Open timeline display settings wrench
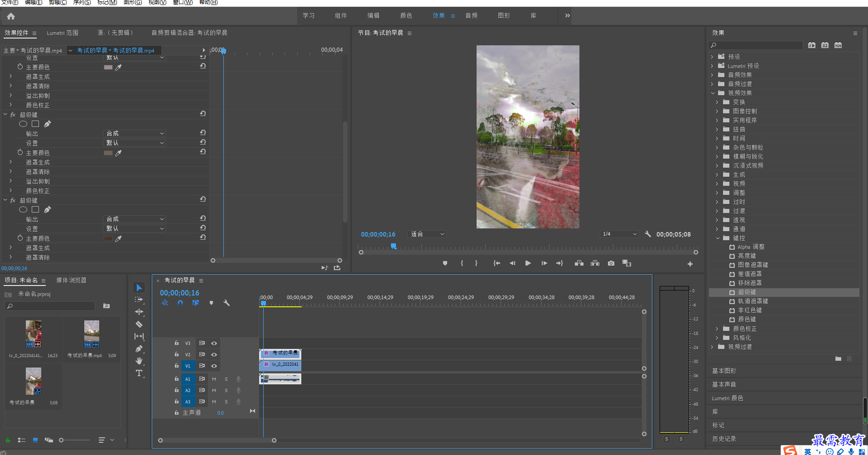The width and height of the screenshot is (868, 455). click(x=227, y=303)
